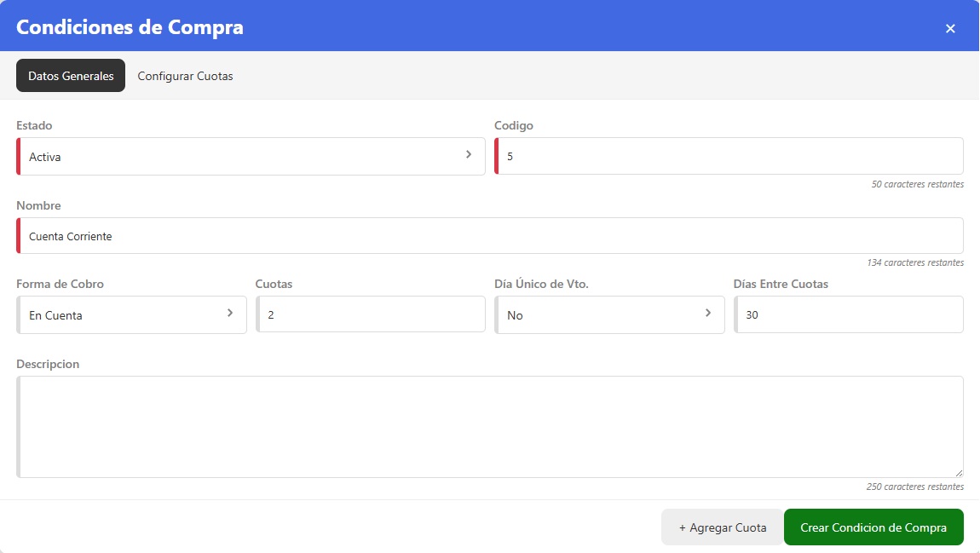
Task: Click the green Crear Condicion de Compra button
Action: pyautogui.click(x=873, y=527)
